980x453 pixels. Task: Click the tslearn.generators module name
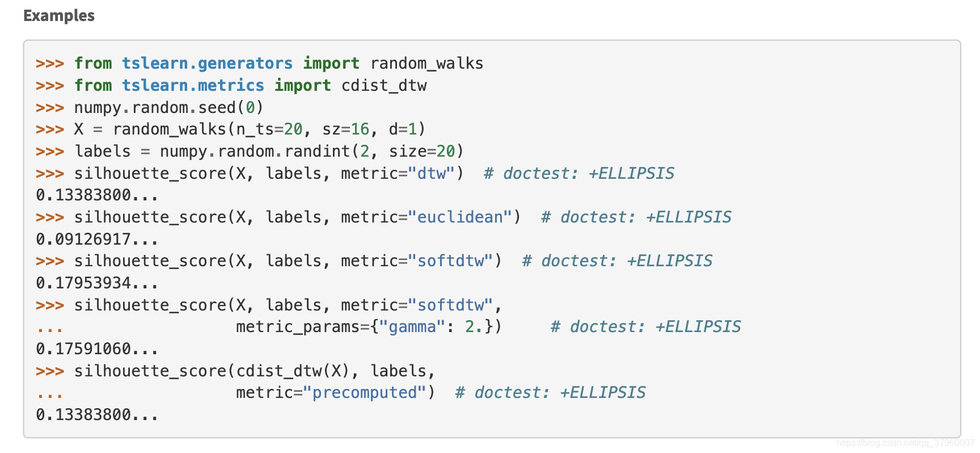pyautogui.click(x=207, y=63)
